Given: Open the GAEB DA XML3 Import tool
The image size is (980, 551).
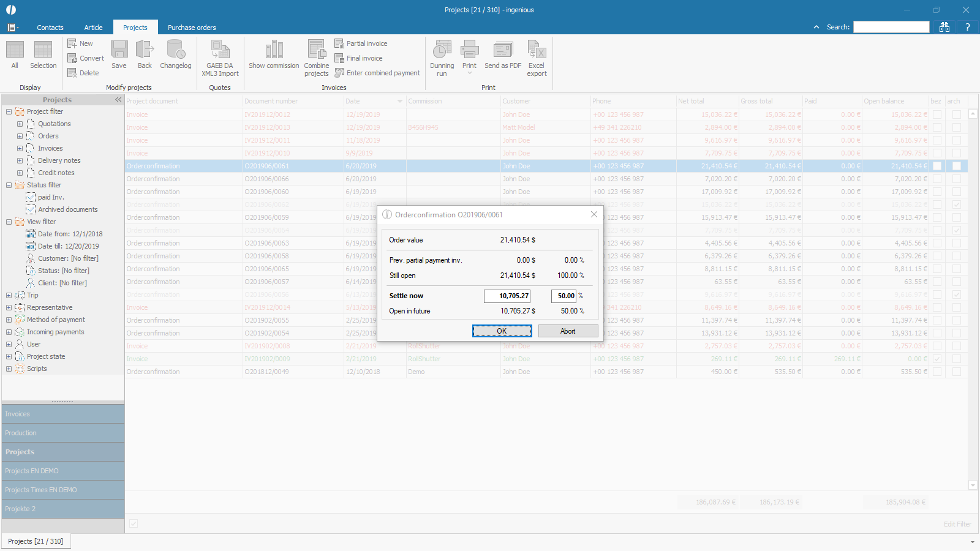Looking at the screenshot, I should click(x=220, y=50).
